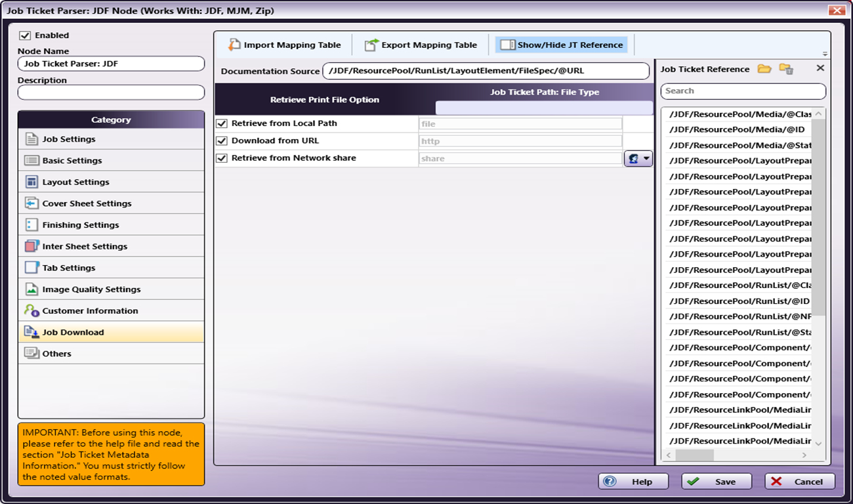Close the Job Ticket Reference panel
853x504 pixels.
click(820, 68)
